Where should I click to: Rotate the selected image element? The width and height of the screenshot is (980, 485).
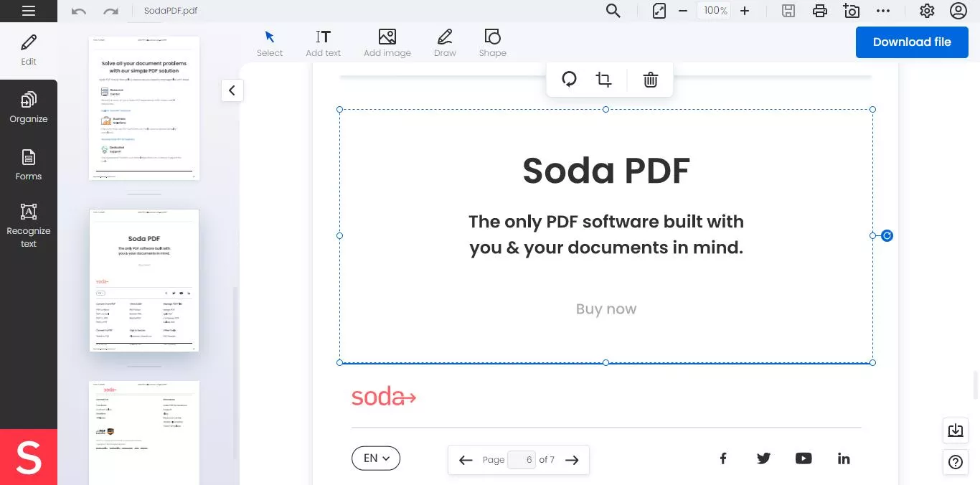pyautogui.click(x=569, y=79)
